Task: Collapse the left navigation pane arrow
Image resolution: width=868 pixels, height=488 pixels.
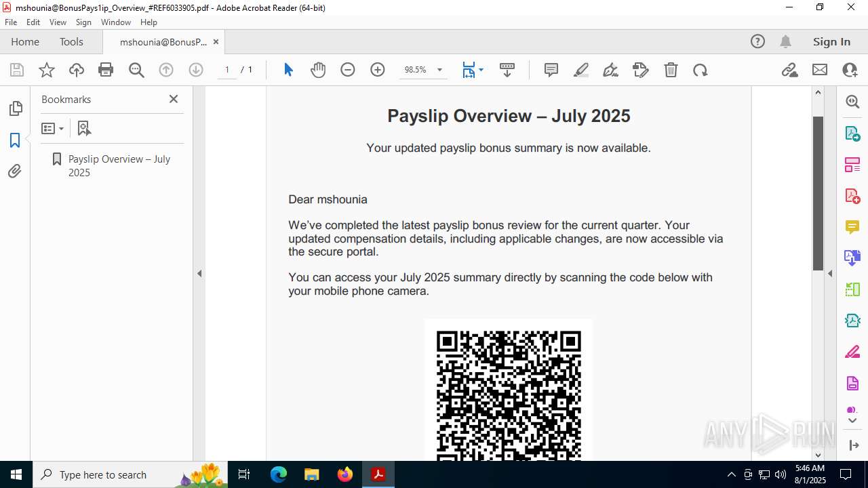Action: pos(199,274)
